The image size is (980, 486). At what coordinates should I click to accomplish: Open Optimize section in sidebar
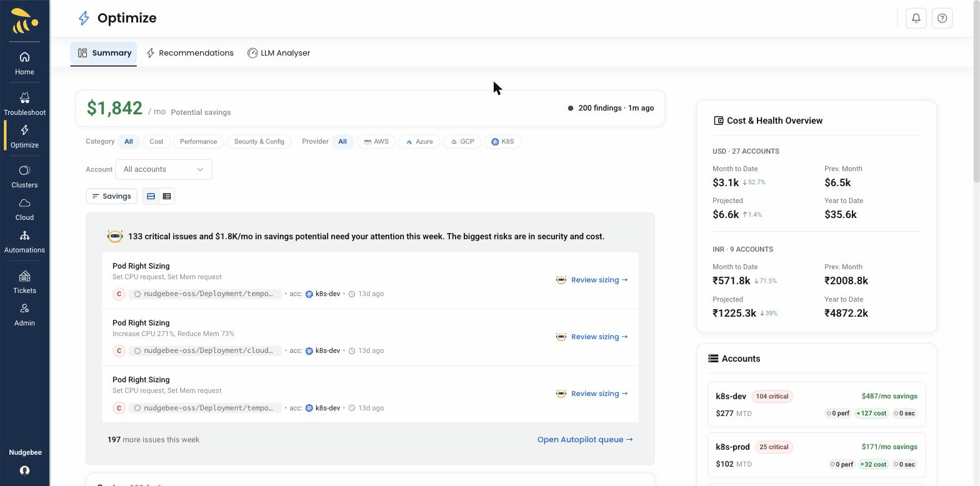[24, 136]
